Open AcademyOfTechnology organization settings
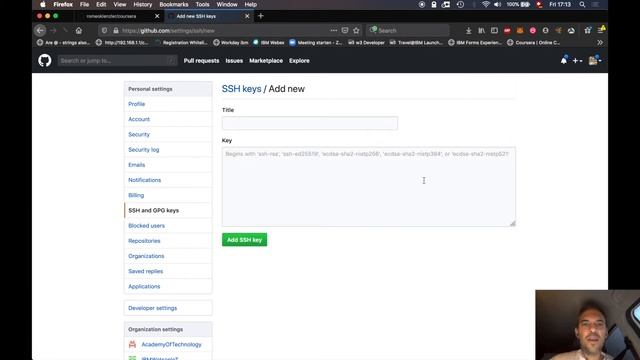Viewport: 640px width, 360px height. coord(171,344)
